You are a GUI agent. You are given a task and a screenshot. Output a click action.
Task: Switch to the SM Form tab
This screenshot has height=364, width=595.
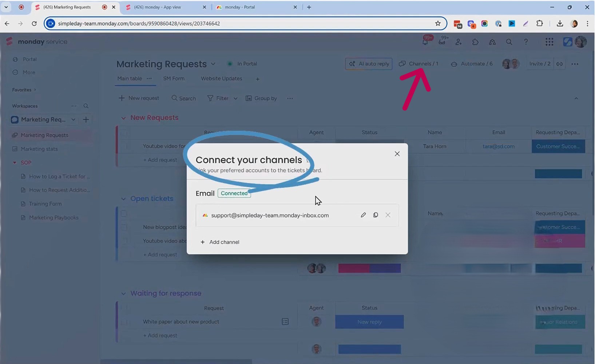tap(174, 79)
